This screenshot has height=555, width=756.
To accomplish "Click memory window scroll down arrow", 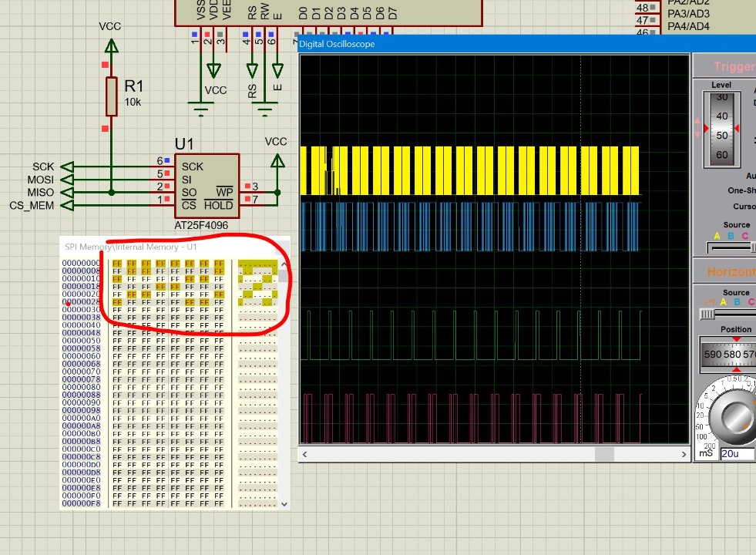I will tap(284, 504).
